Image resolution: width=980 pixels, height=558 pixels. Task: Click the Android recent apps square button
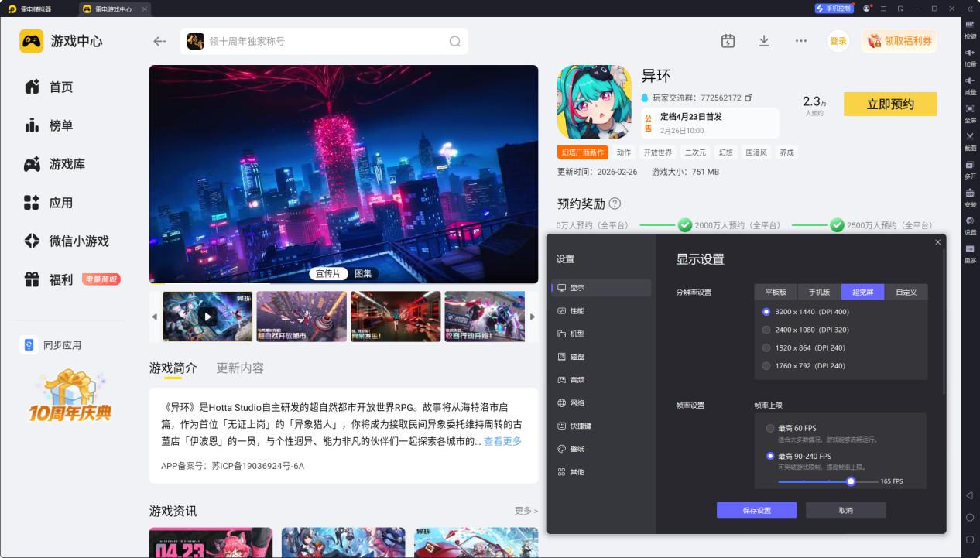coord(970,539)
